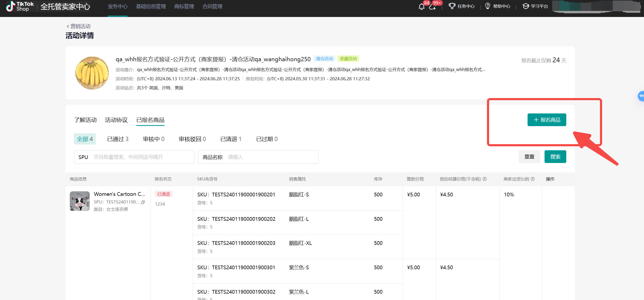
Task: Show help for 预估结算价格 question icon
Action: pyautogui.click(x=485, y=179)
